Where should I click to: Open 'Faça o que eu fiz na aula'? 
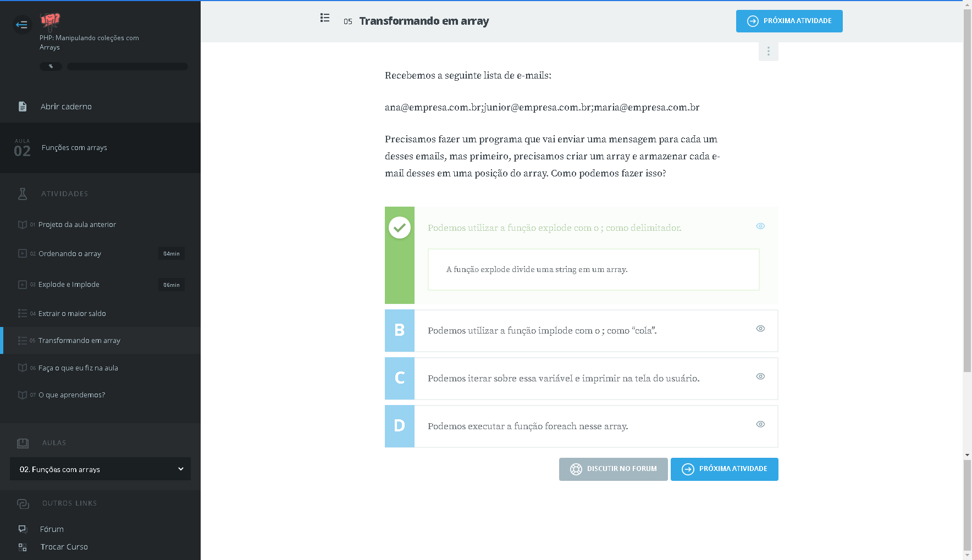78,368
